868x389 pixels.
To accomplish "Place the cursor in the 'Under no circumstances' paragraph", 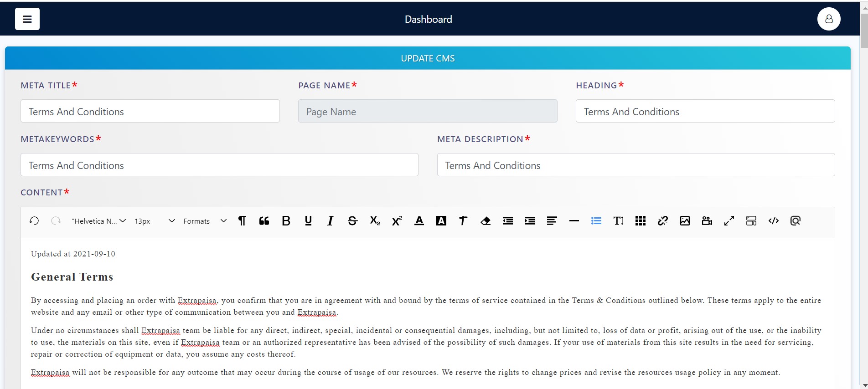I will click(426, 342).
